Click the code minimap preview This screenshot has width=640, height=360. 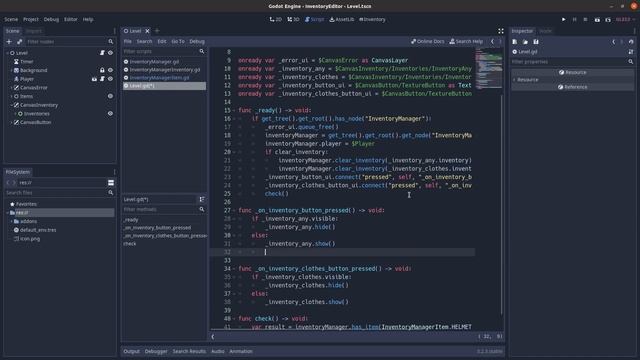coord(489,69)
